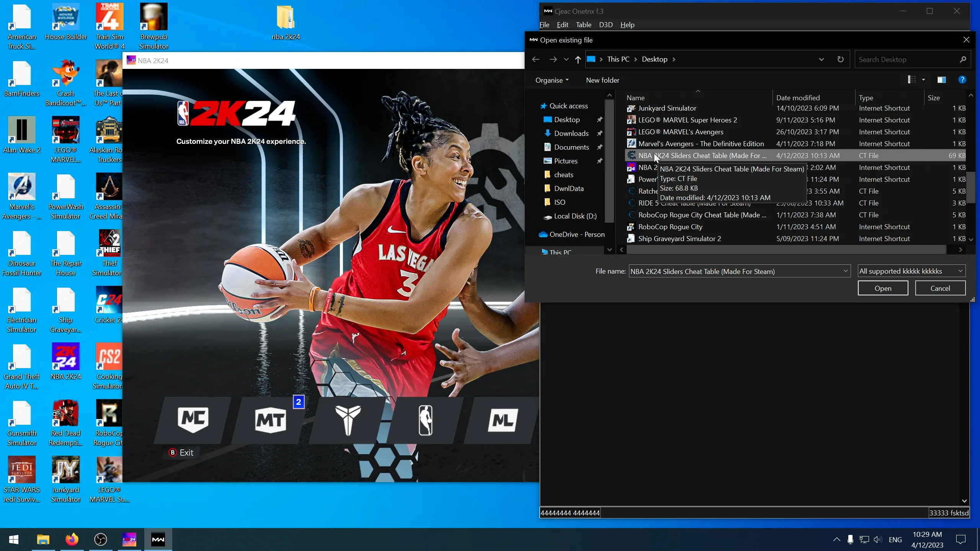This screenshot has height=551, width=980.
Task: Click the speaker icon in the system tray
Action: [x=877, y=539]
